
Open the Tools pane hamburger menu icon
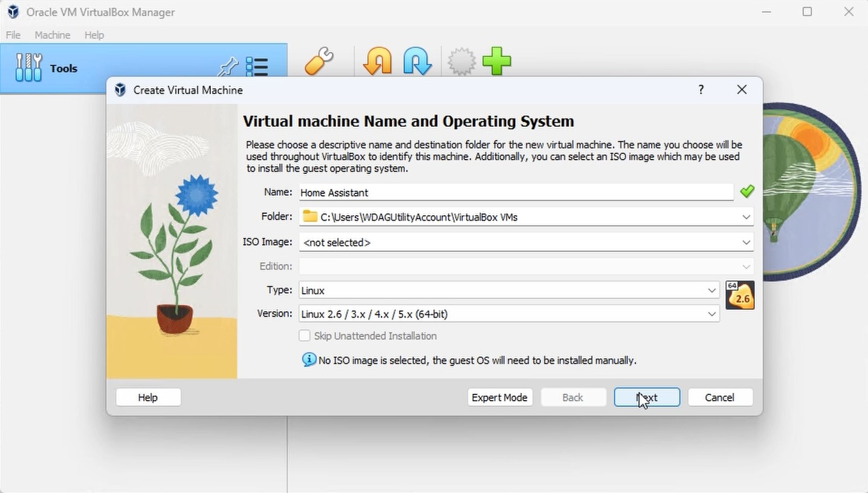pos(257,68)
